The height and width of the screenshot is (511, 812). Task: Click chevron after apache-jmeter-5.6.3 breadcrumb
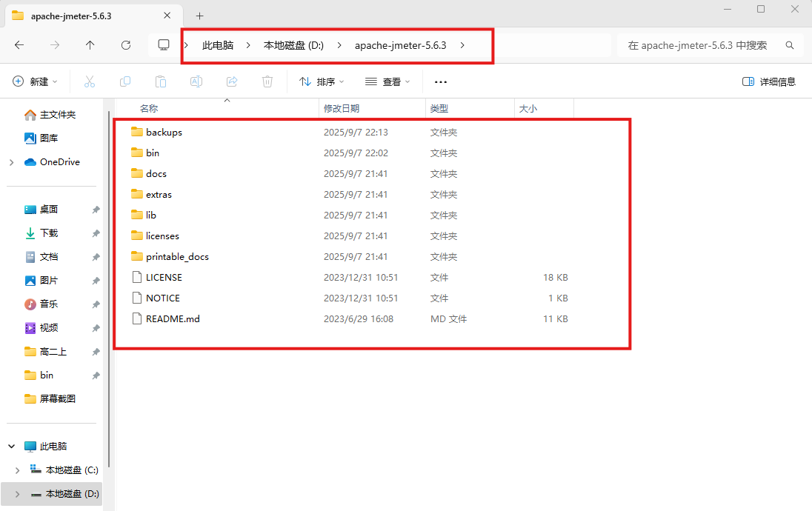(462, 46)
